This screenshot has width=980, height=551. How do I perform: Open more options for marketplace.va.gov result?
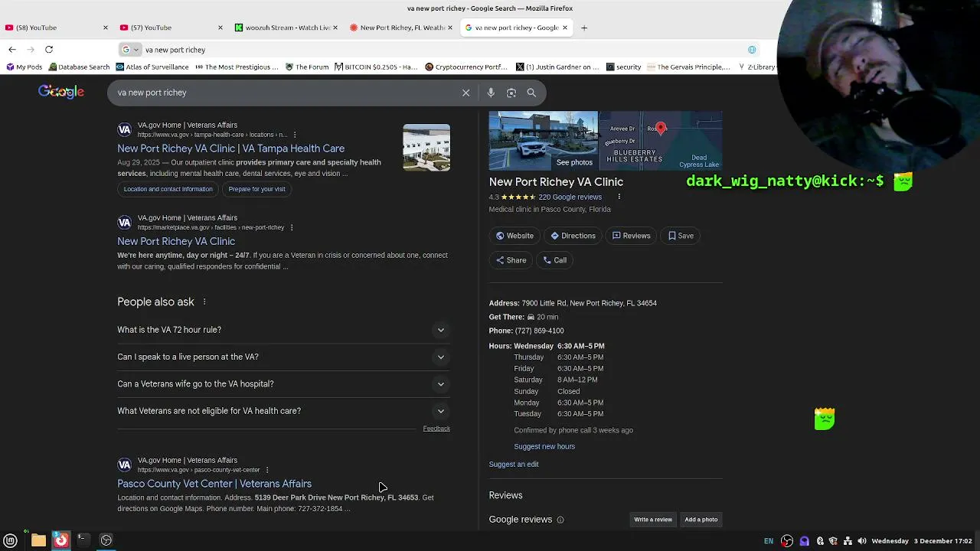[x=292, y=227]
